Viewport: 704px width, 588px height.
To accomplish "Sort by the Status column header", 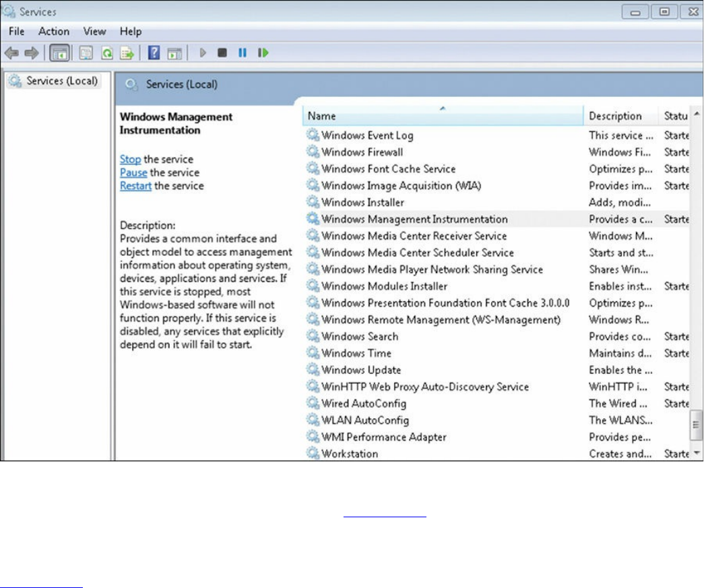I will (674, 116).
